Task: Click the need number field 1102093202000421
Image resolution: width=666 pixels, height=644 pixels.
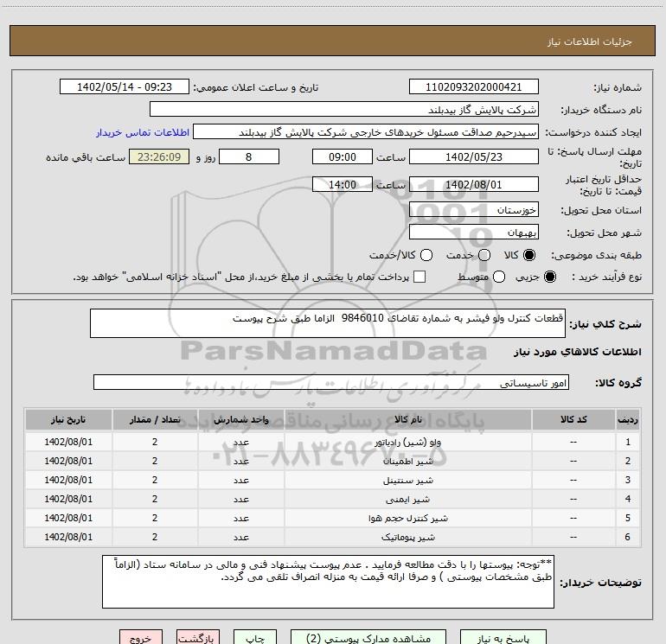Action: (474, 86)
